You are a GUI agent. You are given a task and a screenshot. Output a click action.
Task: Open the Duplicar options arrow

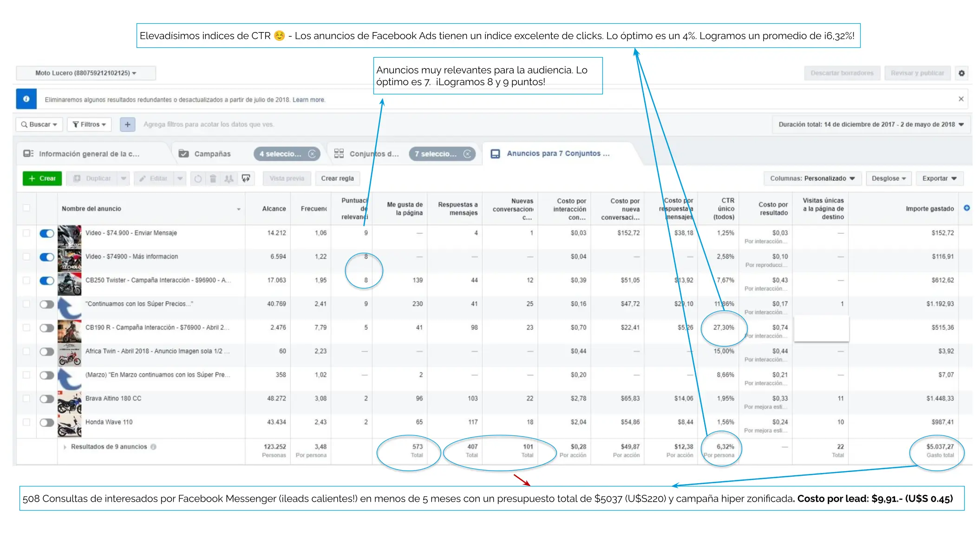124,178
